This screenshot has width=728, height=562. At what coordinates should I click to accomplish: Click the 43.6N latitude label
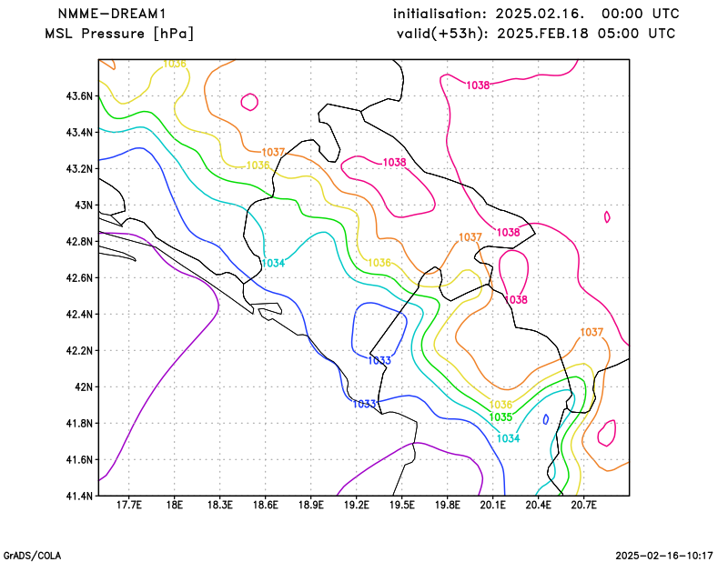(x=79, y=96)
